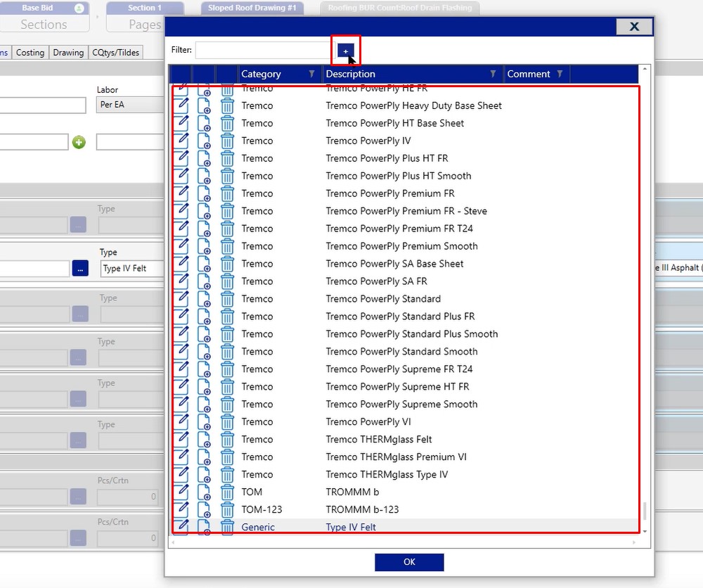
Task: Delete the Tremco PowerPly Standard Smooth row
Action: point(227,352)
